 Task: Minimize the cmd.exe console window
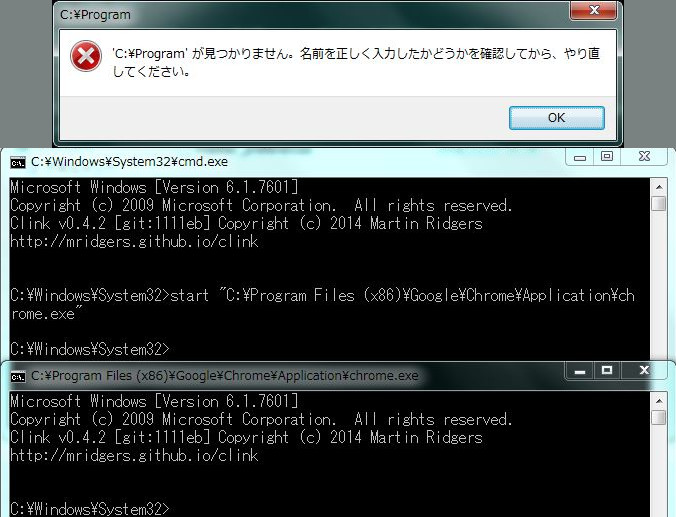pyautogui.click(x=580, y=157)
